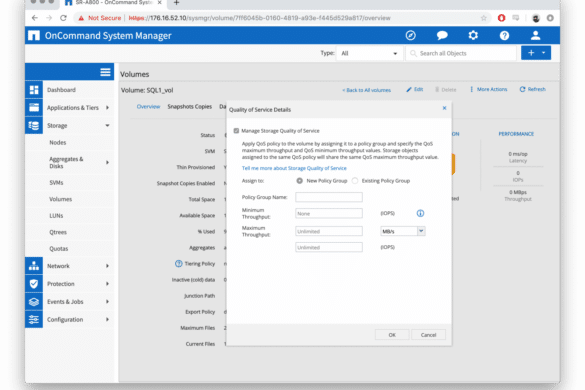
Task: Open the user account icon
Action: pyautogui.click(x=535, y=35)
